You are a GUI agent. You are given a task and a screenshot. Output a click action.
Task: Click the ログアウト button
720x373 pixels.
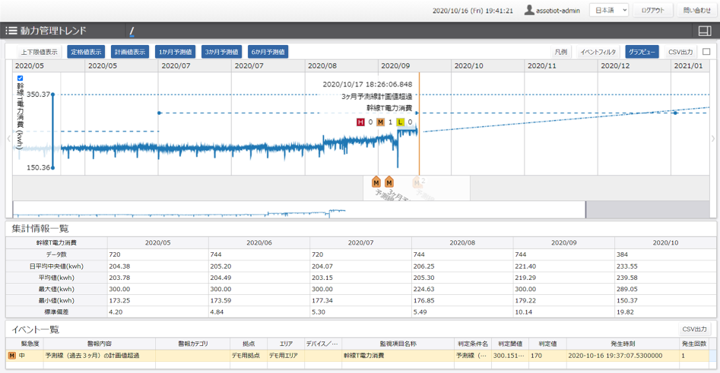coord(653,10)
